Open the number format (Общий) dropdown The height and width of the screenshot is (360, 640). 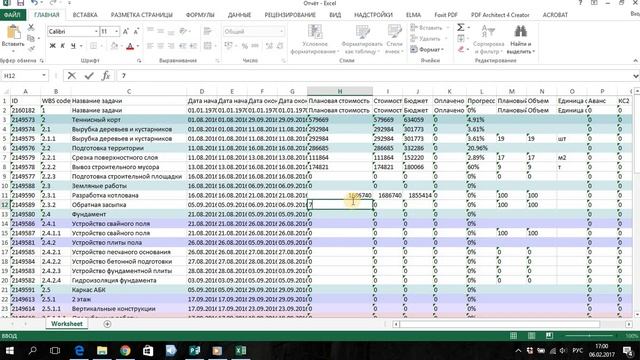click(281, 31)
